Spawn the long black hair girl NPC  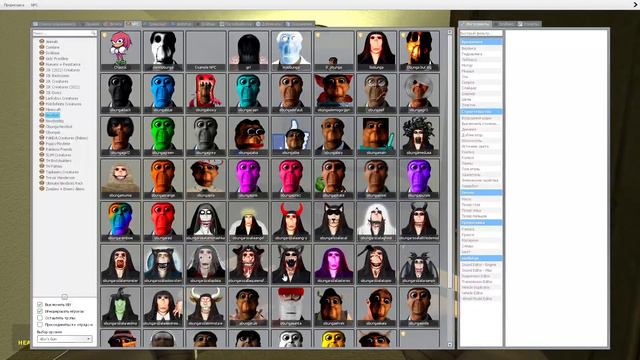click(x=248, y=51)
